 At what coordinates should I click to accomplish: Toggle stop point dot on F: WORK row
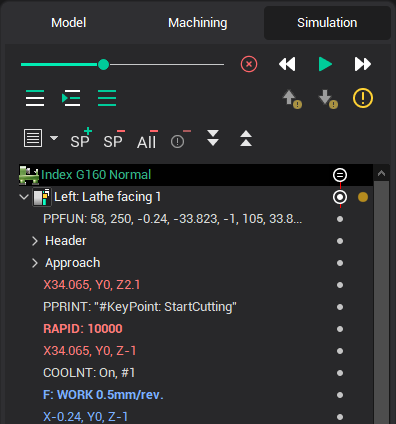[340, 395]
